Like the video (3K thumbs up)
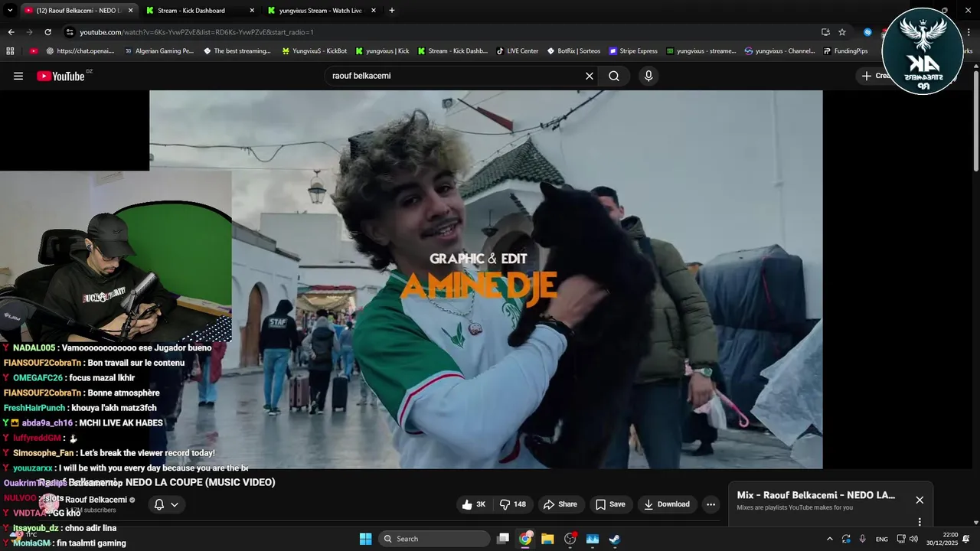Image resolution: width=980 pixels, height=551 pixels. coord(475,504)
